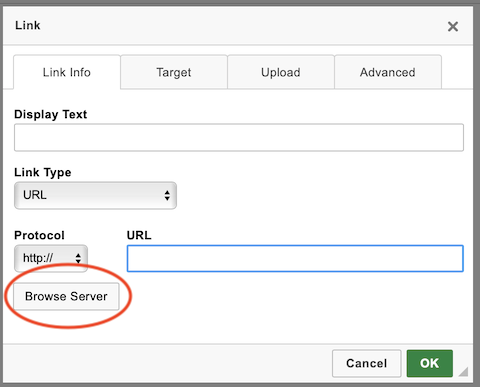480x387 pixels.
Task: Click the Protocol selector up-down arrows
Action: coord(78,258)
